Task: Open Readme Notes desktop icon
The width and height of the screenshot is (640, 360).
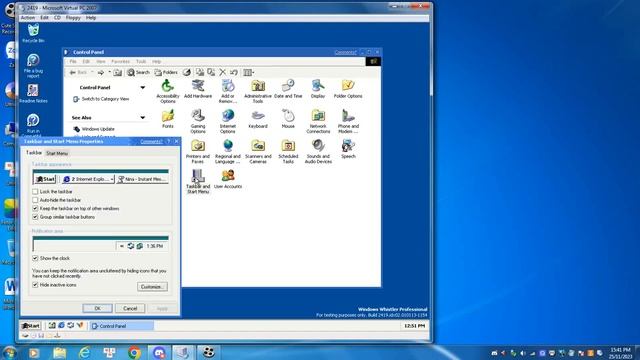Action: coord(33,93)
